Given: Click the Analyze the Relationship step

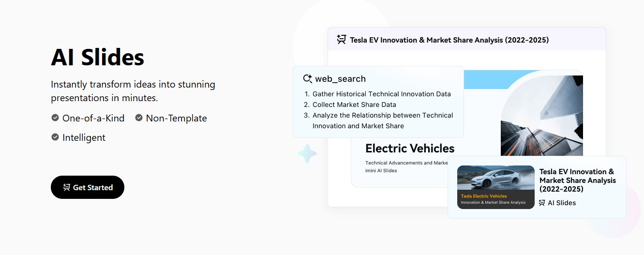Looking at the screenshot, I should 383,120.
